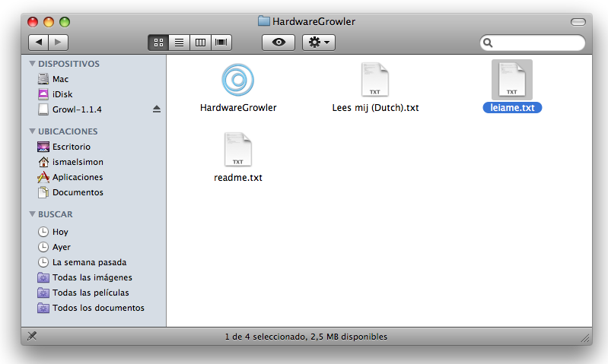Collapse the UBICACIONES sidebar section

pos(32,131)
